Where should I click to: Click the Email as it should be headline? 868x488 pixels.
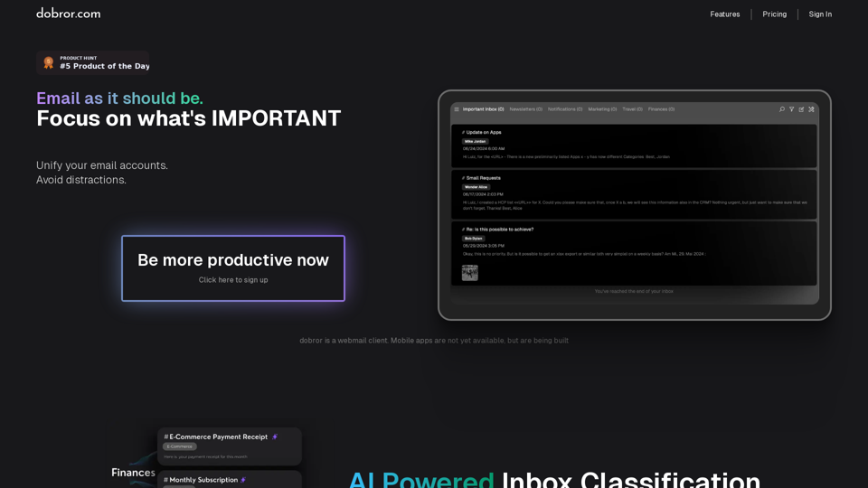tap(119, 98)
